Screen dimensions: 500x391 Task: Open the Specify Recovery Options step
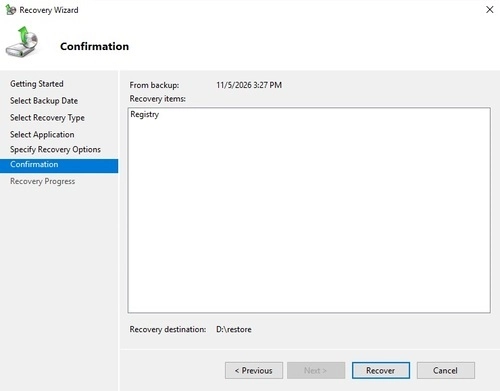pyautogui.click(x=55, y=149)
